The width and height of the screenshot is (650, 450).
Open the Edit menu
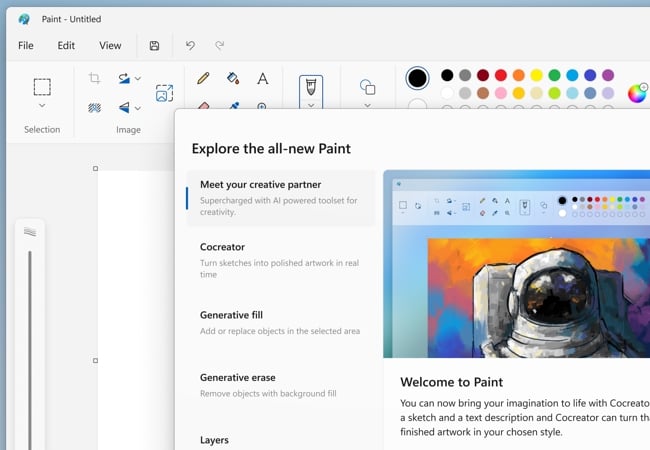[x=66, y=46]
